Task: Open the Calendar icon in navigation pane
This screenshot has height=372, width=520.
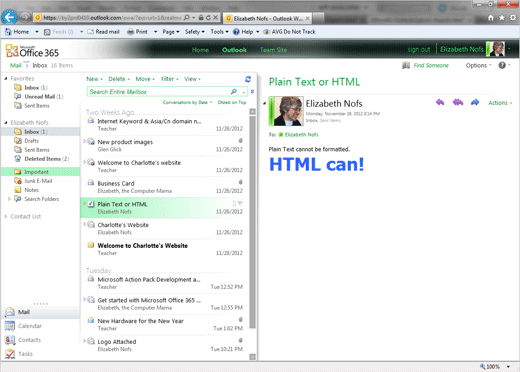Action: pos(10,326)
